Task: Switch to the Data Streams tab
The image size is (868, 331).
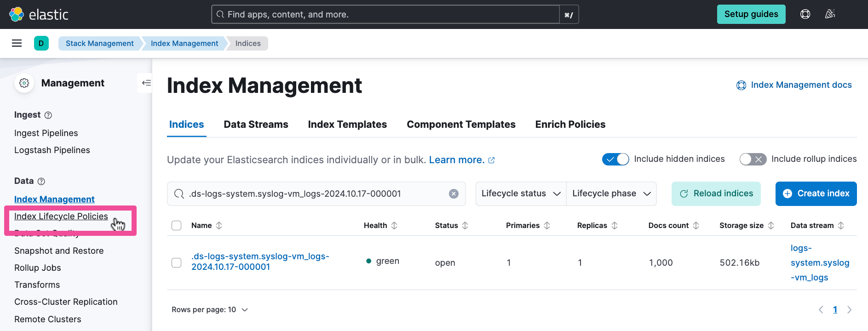Action: pyautogui.click(x=256, y=125)
